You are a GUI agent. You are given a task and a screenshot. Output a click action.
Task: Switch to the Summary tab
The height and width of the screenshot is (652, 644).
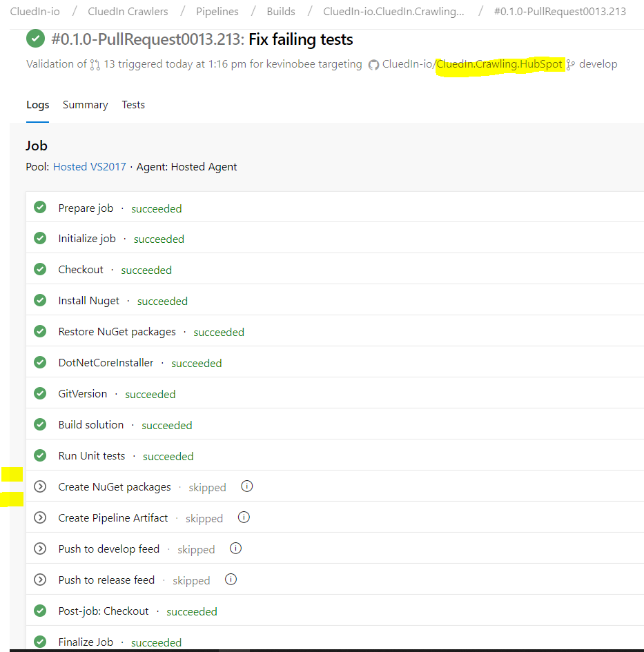[x=86, y=105]
